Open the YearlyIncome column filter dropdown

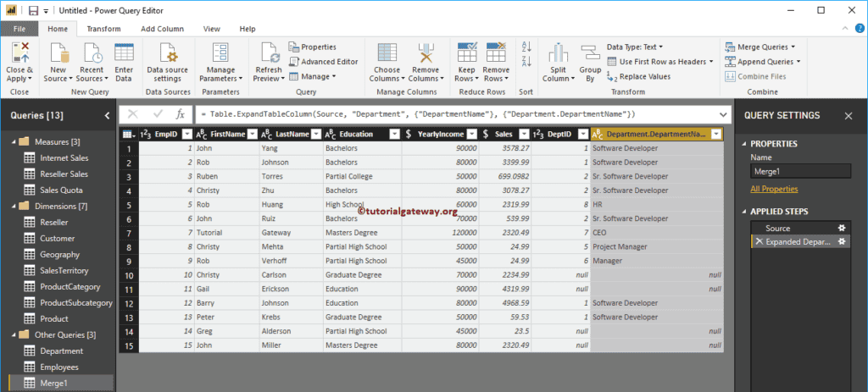point(472,134)
